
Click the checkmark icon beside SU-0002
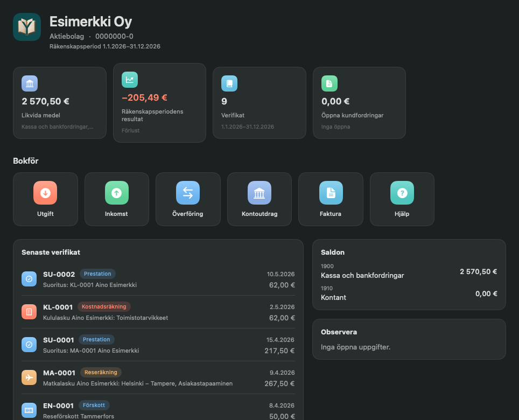[x=29, y=279]
